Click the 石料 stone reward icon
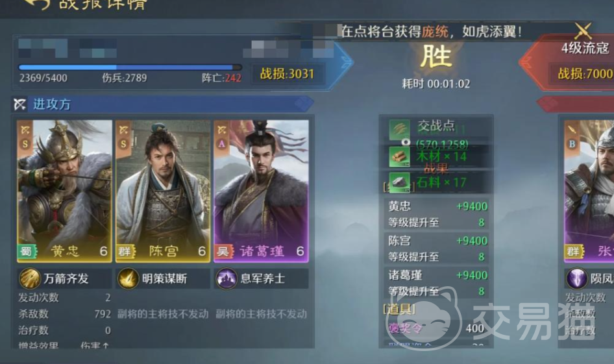 pyautogui.click(x=399, y=182)
